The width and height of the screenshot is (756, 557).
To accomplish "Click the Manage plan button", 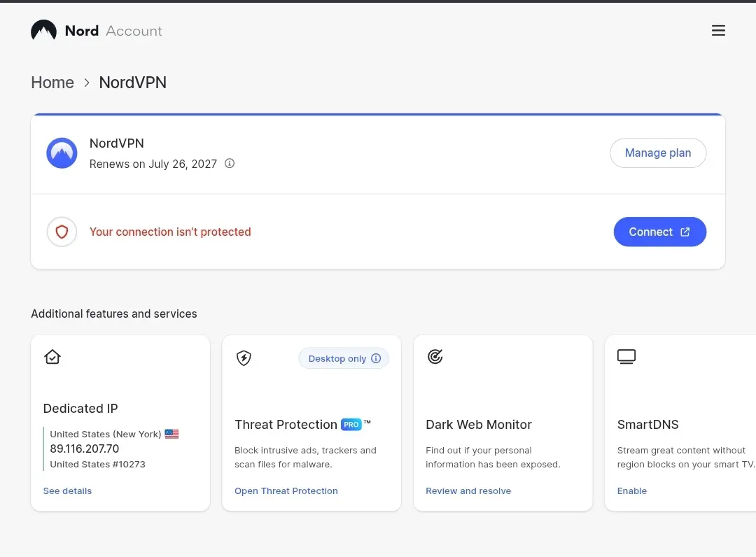I will 657,153.
